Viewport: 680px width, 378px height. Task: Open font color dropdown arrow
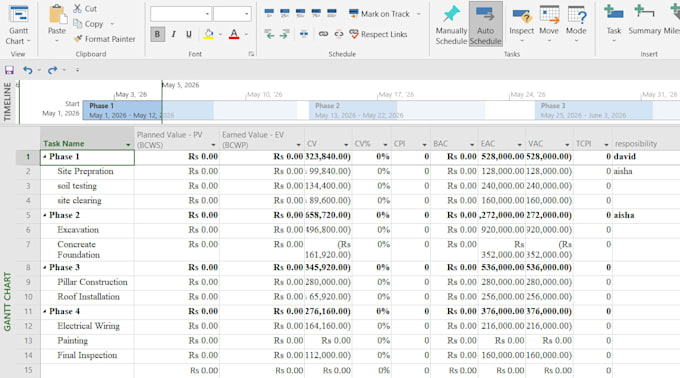(x=246, y=34)
